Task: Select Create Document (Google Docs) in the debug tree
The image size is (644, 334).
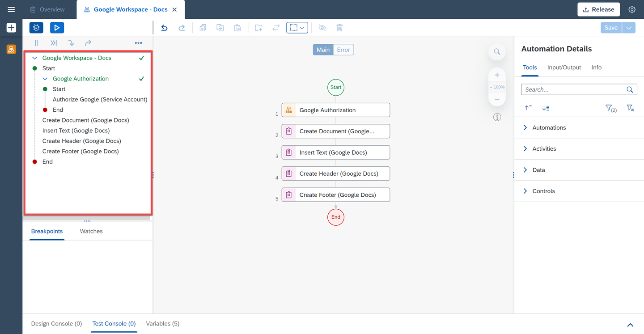Action: tap(86, 120)
